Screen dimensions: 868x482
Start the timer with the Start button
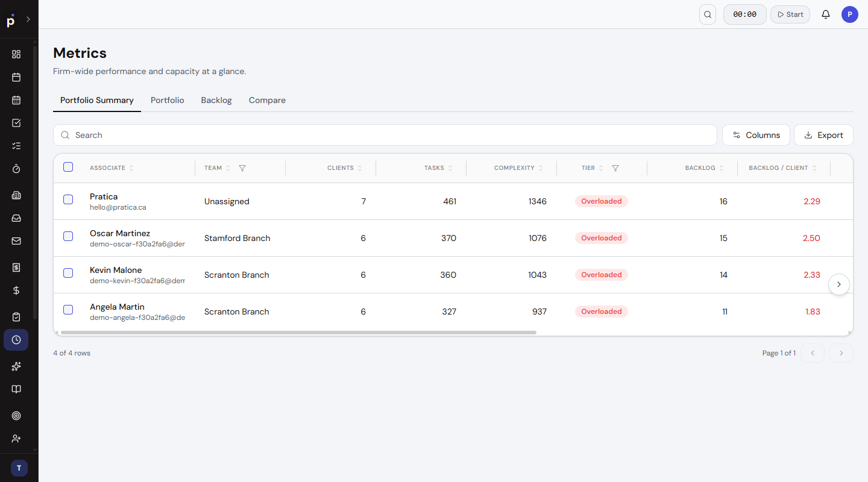click(790, 14)
